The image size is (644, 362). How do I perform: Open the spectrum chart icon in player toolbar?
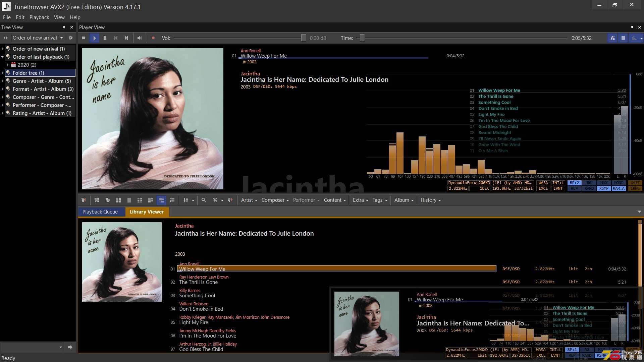click(x=634, y=38)
